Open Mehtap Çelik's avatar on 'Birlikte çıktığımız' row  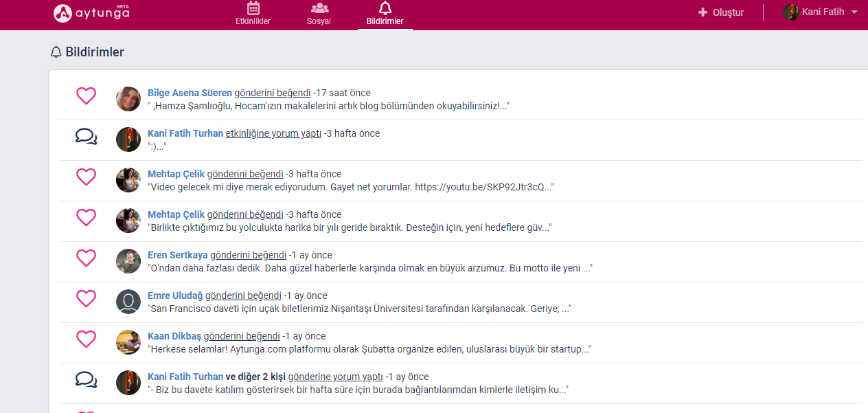click(x=128, y=221)
